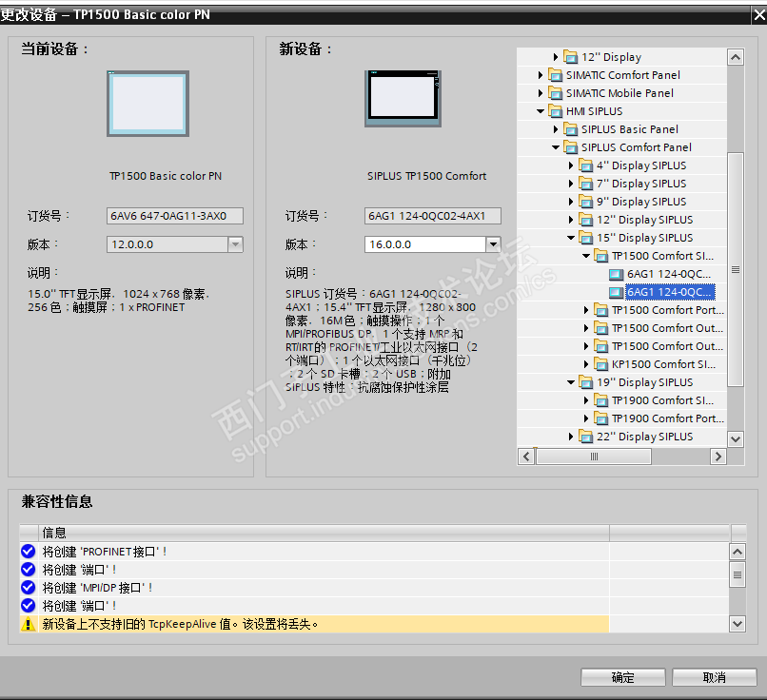
Task: Select 将创建 'MPI/DP 接口' message row
Action: pyautogui.click(x=315, y=588)
